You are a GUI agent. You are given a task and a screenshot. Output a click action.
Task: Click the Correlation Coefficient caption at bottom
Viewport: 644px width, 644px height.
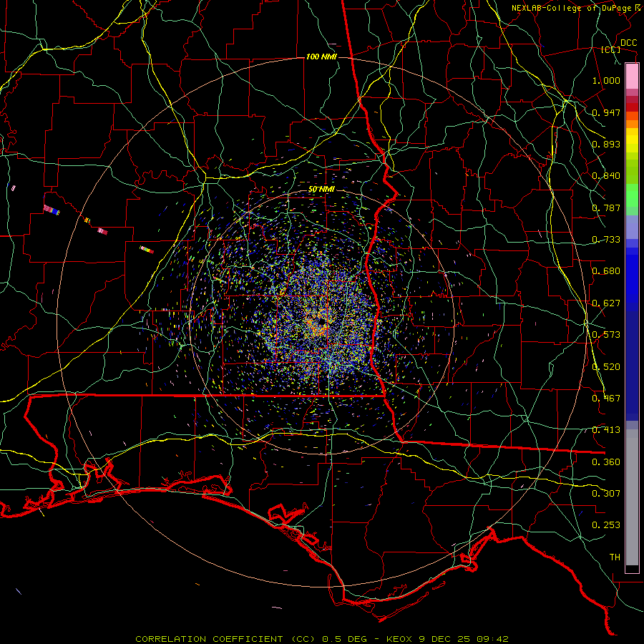pos(322,639)
